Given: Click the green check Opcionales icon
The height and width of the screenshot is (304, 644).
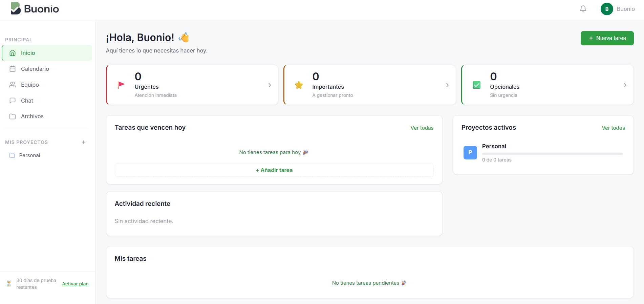Looking at the screenshot, I should pyautogui.click(x=477, y=85).
